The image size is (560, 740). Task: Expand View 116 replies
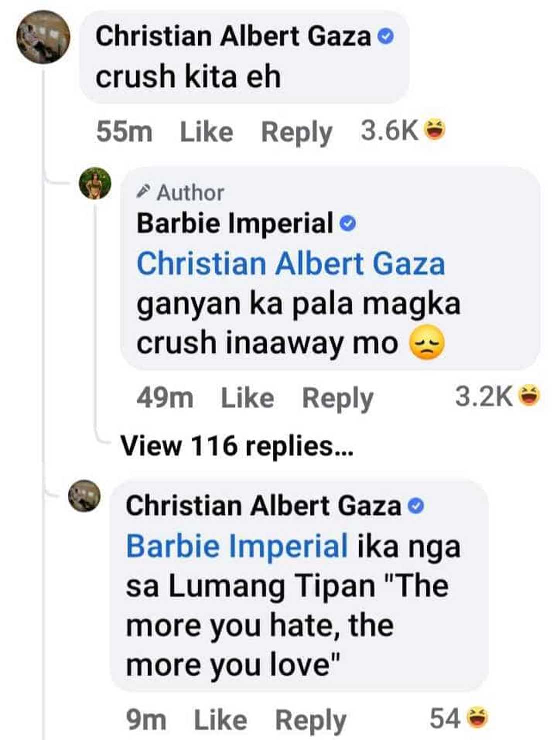pyautogui.click(x=237, y=446)
